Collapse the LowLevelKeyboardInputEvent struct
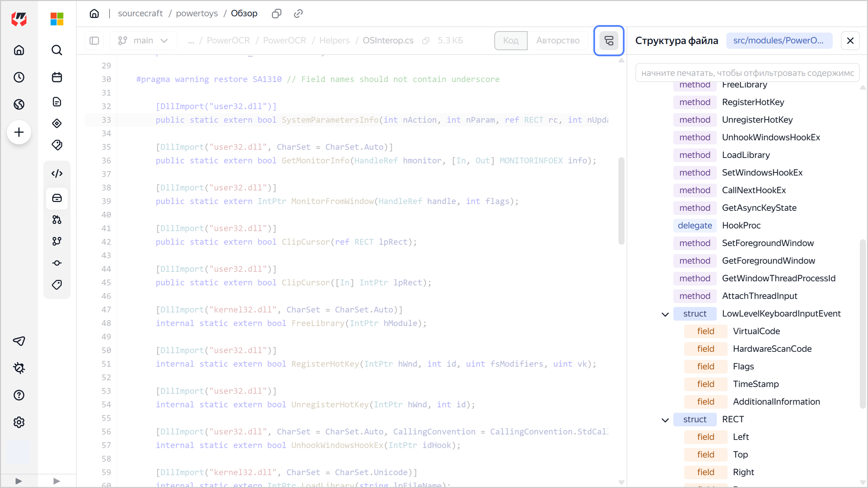This screenshot has width=868, height=488. pos(665,314)
